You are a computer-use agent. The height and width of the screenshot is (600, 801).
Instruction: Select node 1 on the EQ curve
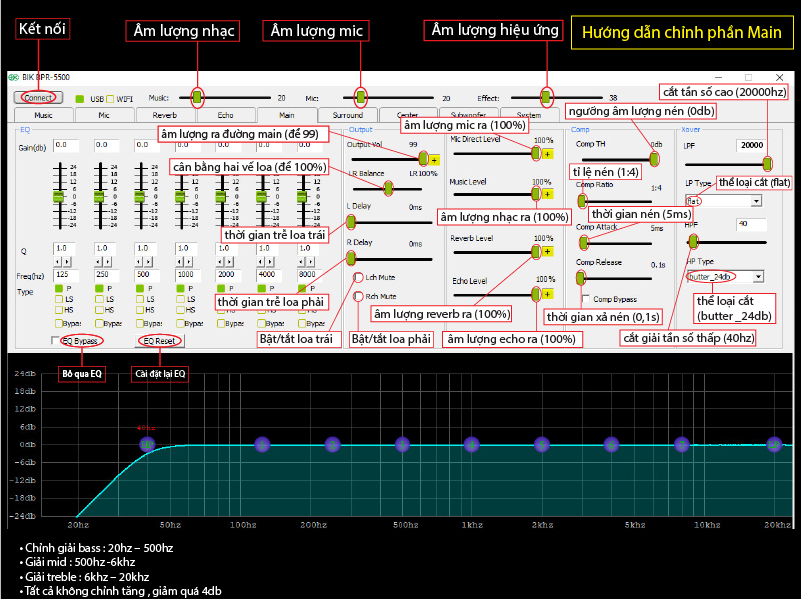click(262, 445)
